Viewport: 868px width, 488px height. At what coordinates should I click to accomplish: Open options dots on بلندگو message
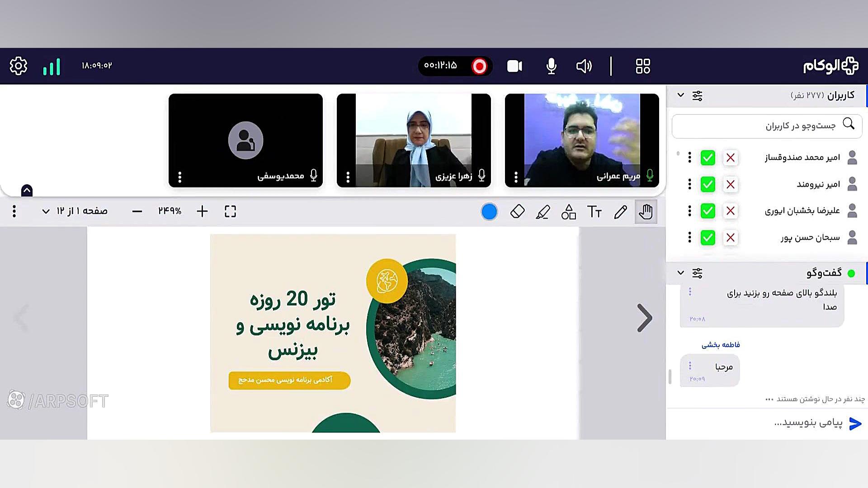click(x=690, y=292)
